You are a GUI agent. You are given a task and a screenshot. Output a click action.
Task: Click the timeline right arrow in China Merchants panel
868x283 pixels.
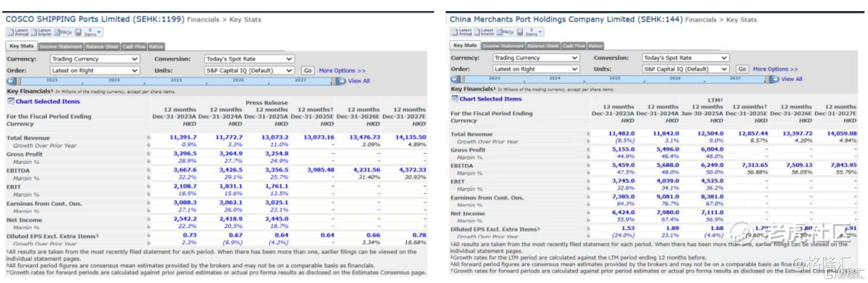[775, 79]
